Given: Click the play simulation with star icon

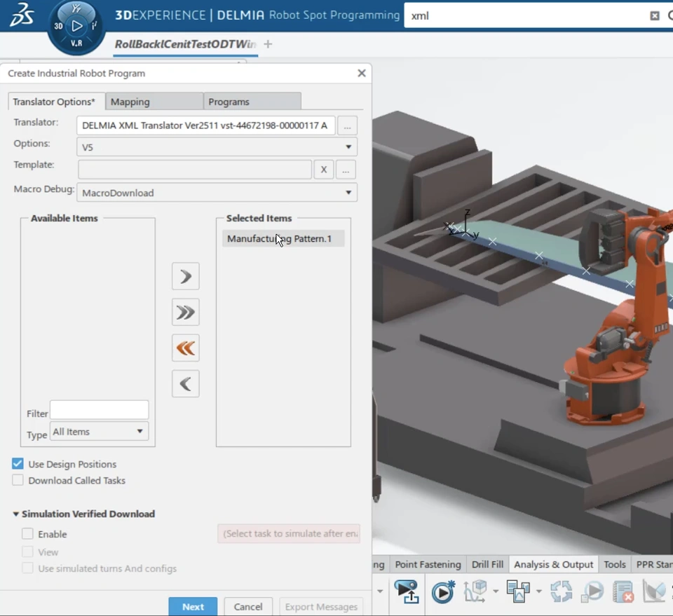Looking at the screenshot, I should [x=443, y=591].
